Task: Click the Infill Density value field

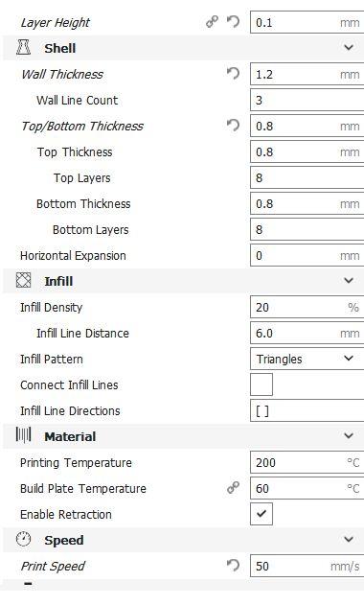Action: pyautogui.click(x=307, y=307)
